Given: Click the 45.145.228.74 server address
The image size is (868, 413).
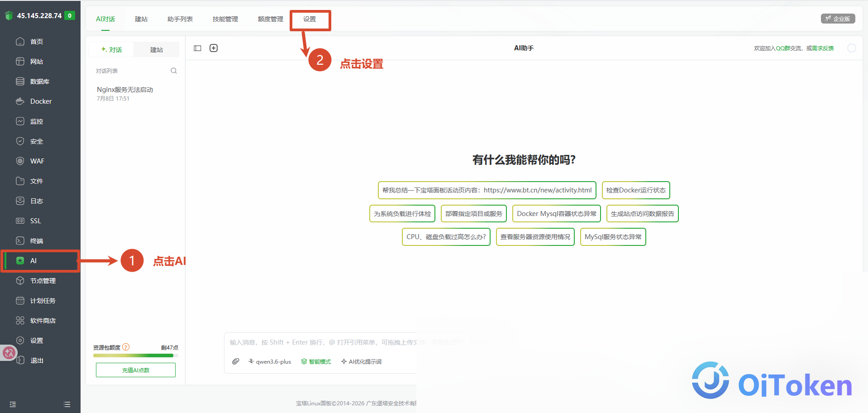Looking at the screenshot, I should [x=39, y=15].
